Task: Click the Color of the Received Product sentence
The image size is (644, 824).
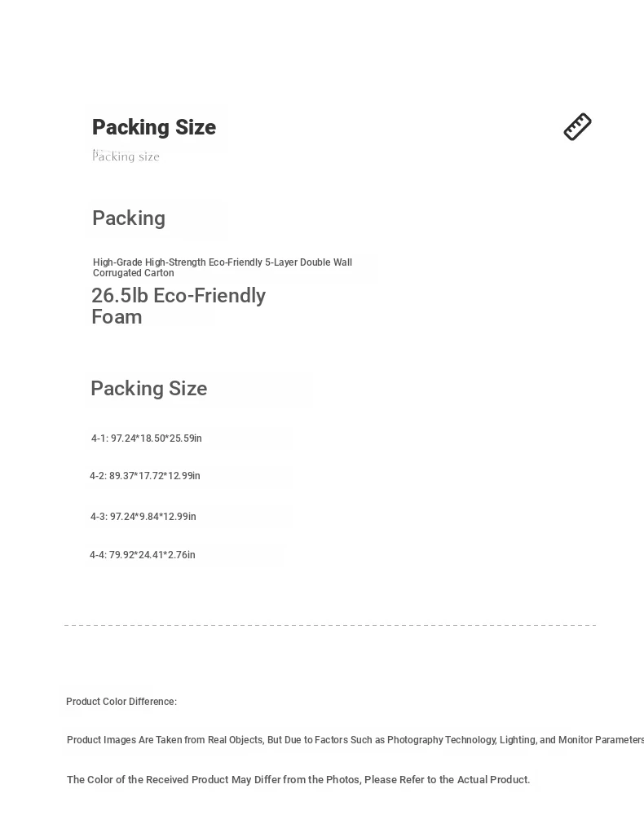Action: (298, 780)
